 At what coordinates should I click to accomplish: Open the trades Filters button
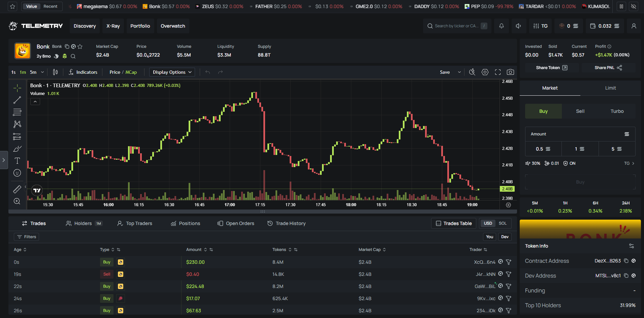click(27, 237)
